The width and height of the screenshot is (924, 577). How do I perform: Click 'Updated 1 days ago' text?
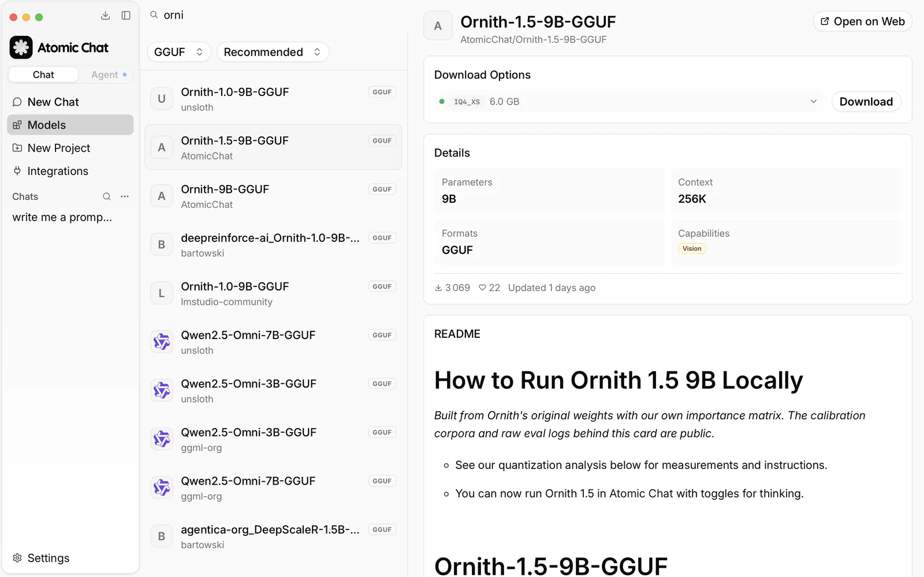[x=552, y=288]
